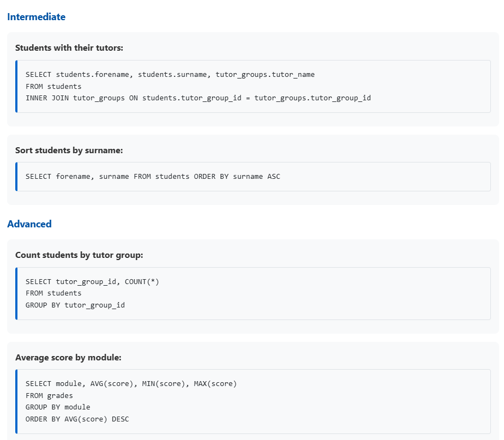This screenshot has height=440, width=504.
Task: Open the "Count students by tutor group" example
Action: tap(79, 255)
